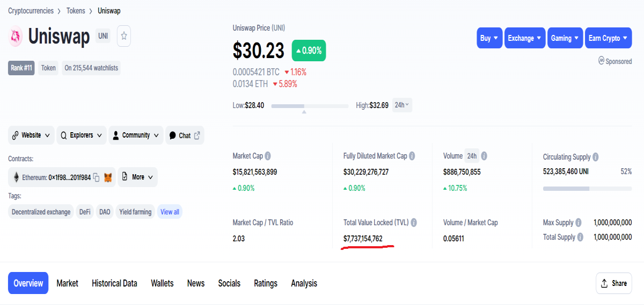This screenshot has height=308, width=644.
Task: Add Uniswap to watchlist with star icon
Action: (x=124, y=36)
